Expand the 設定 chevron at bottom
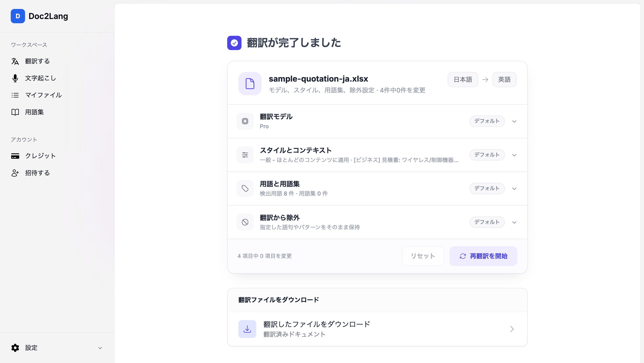Viewport: 644px width, 363px height. 100,348
